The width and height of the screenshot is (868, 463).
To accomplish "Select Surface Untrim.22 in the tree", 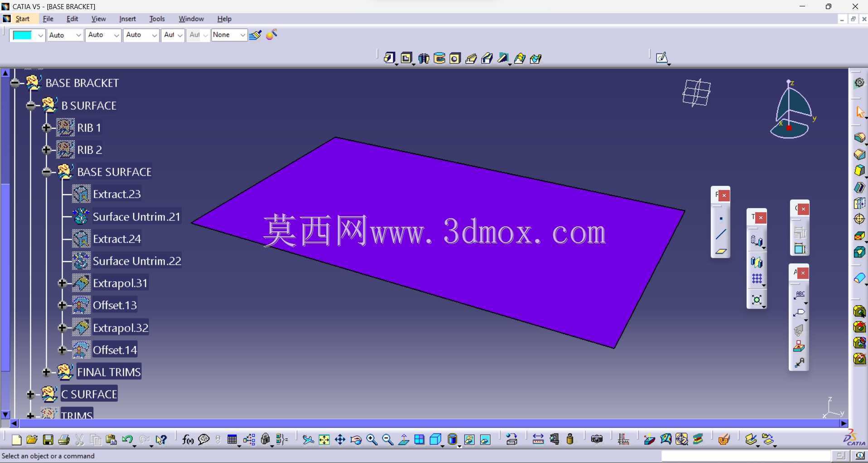I will (137, 261).
